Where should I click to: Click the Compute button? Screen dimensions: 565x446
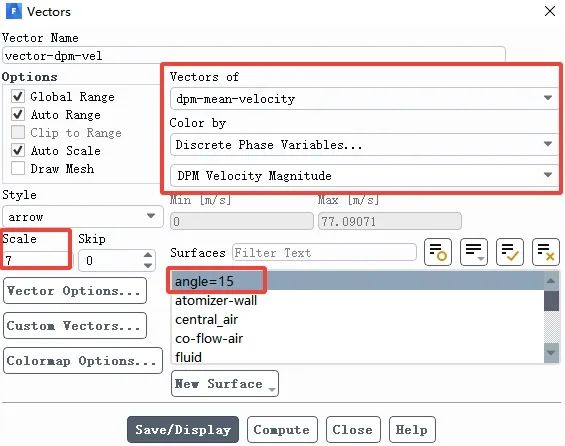[x=282, y=429]
